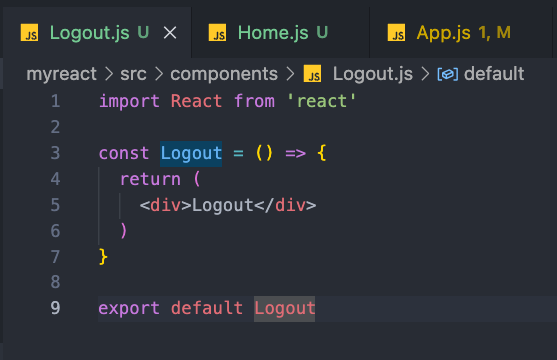
Task: Click the 'react' string on line 1
Action: pyautogui.click(x=321, y=102)
